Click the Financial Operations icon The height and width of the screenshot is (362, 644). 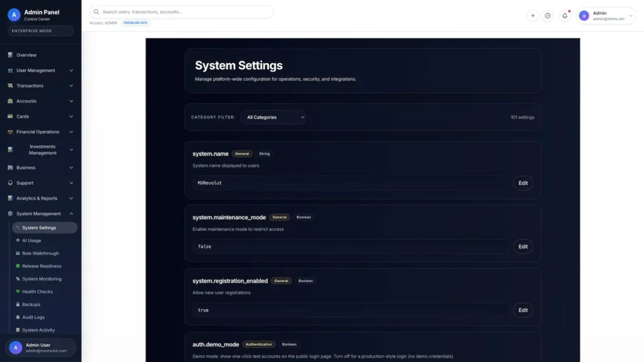[x=10, y=132]
